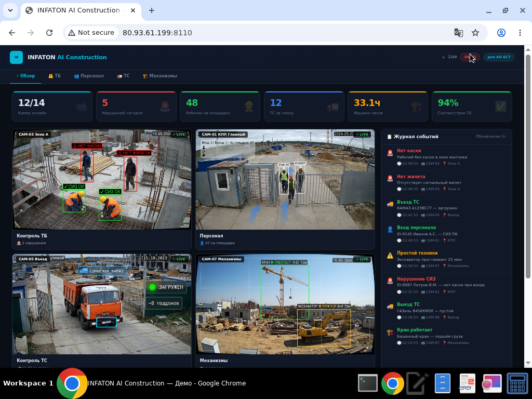Click the Live status indicator
The width and height of the screenshot is (532, 399).
(449, 57)
